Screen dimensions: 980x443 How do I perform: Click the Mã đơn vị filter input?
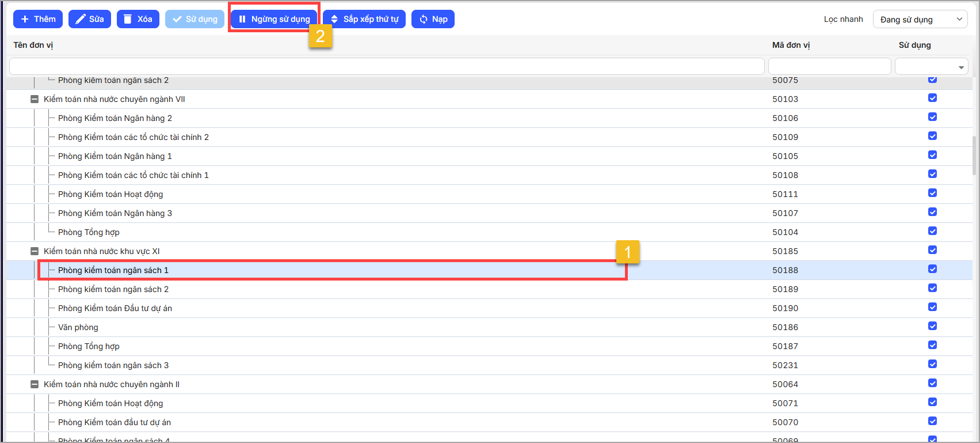click(829, 66)
